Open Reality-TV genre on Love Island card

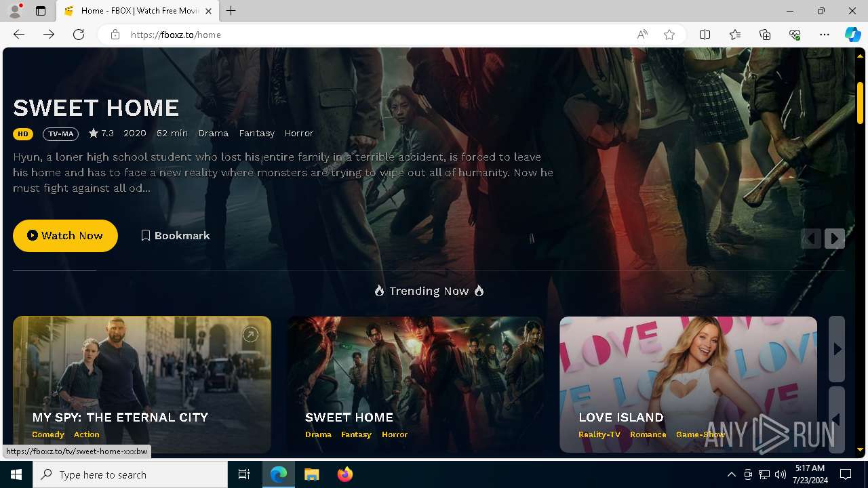coord(599,434)
